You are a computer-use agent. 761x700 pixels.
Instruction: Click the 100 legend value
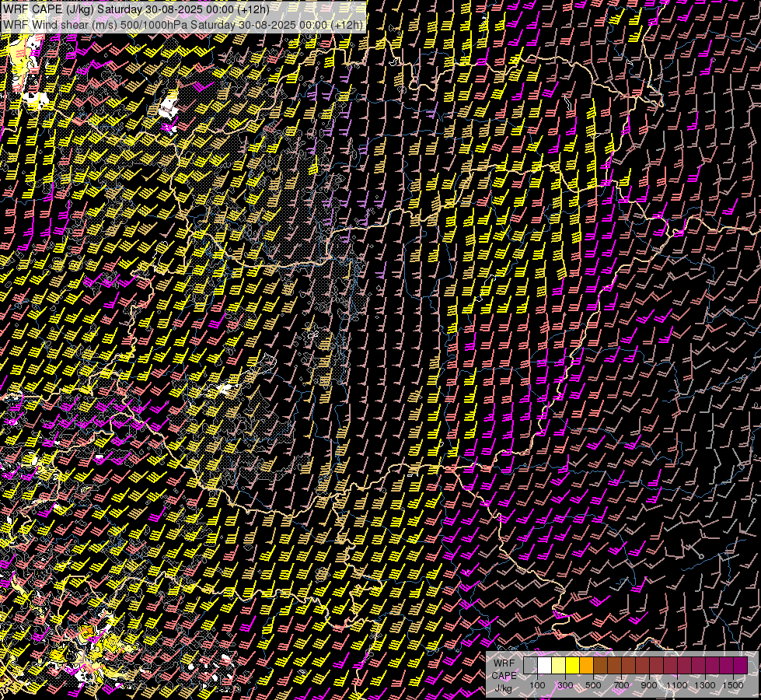point(537,685)
